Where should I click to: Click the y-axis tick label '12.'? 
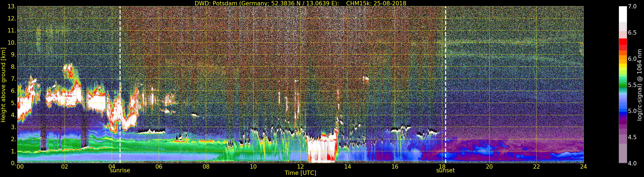pyautogui.click(x=12, y=18)
